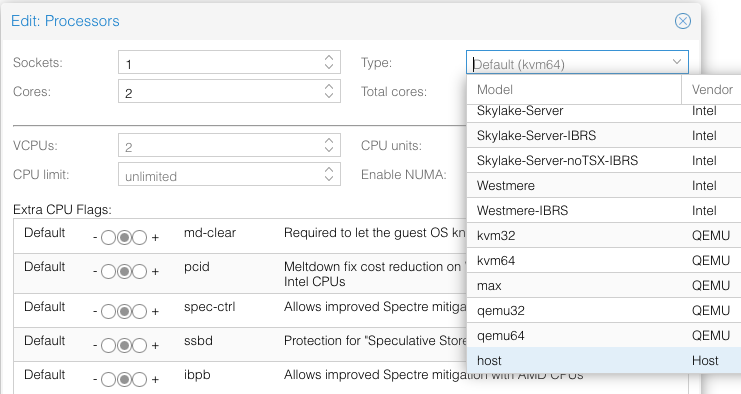Select Skylake-Server-IBRS CPU model
This screenshot has height=394, width=741.
pyautogui.click(x=604, y=136)
